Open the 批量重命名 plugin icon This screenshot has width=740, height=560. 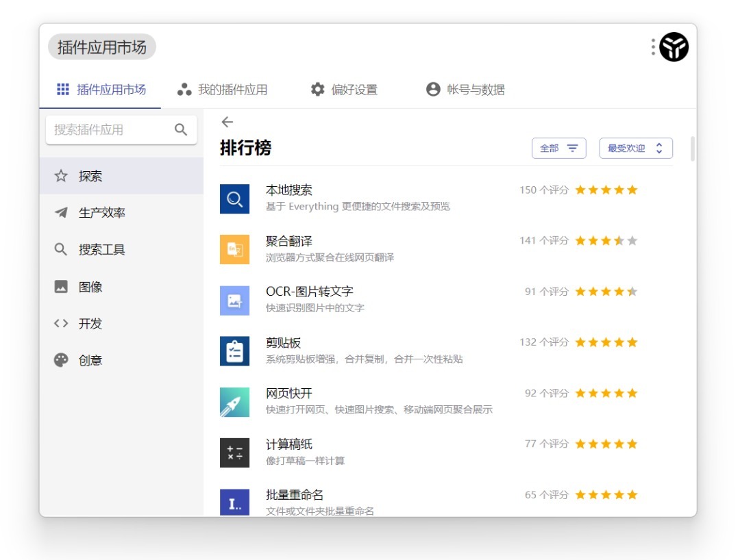[x=234, y=502]
